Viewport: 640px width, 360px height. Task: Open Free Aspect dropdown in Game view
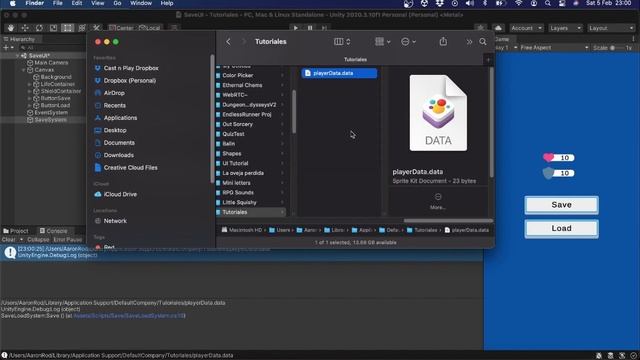[x=555, y=48]
